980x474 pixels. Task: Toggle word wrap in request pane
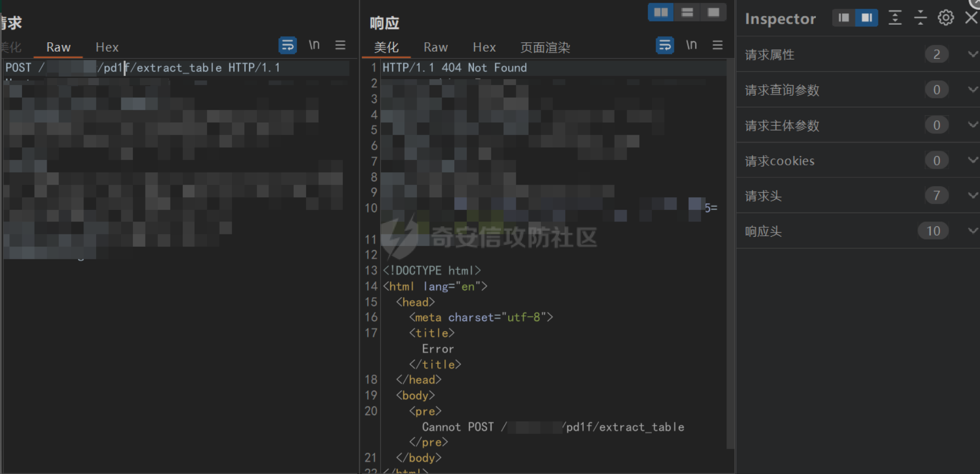coord(288,45)
